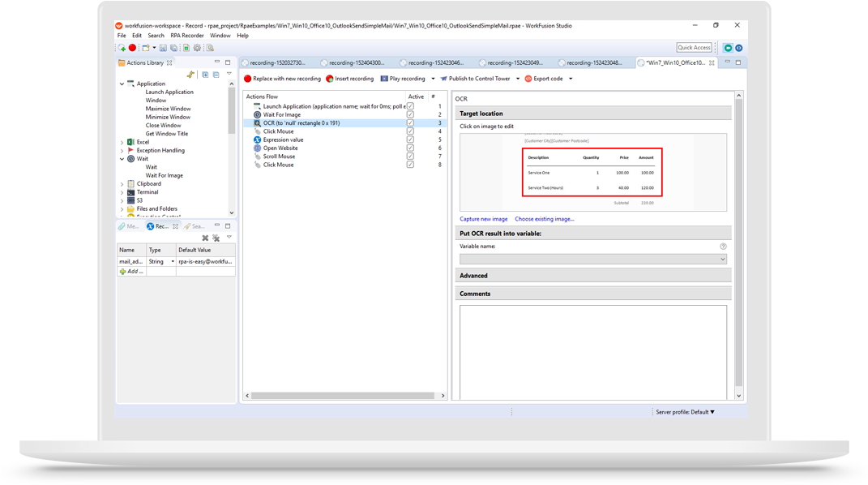The image size is (868, 485).
Task: Click the new recording icon with green plus
Action: [122, 48]
